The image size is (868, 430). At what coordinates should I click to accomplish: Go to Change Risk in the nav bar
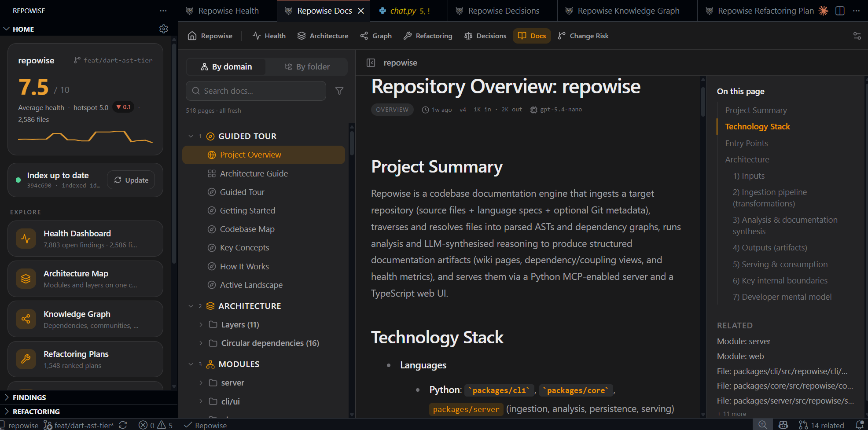[583, 36]
